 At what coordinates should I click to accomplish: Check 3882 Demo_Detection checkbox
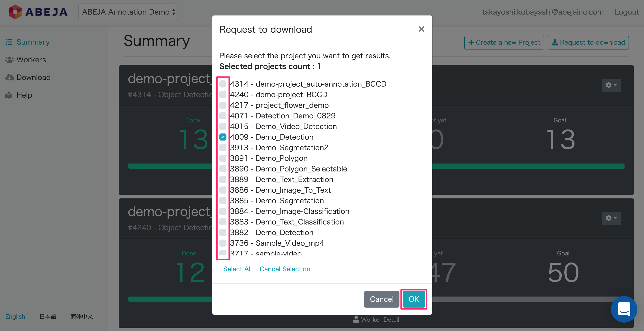[x=223, y=232]
